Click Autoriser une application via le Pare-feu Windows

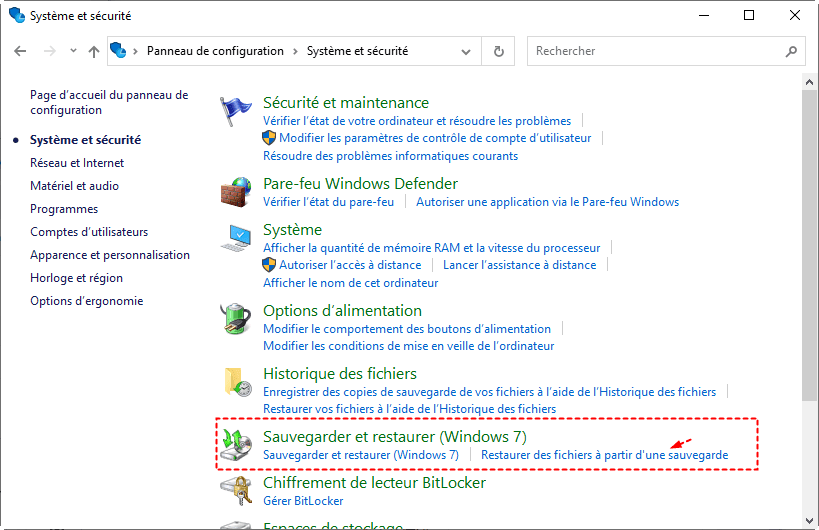tap(547, 202)
